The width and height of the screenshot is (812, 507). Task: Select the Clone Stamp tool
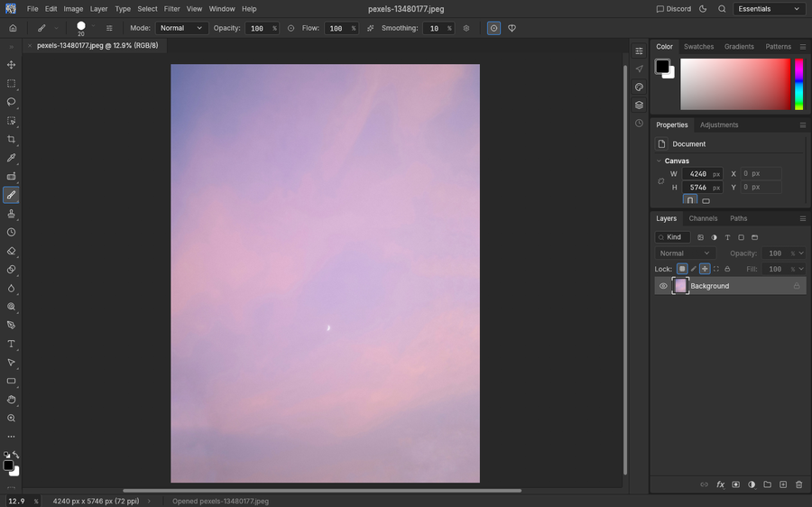pyautogui.click(x=11, y=214)
